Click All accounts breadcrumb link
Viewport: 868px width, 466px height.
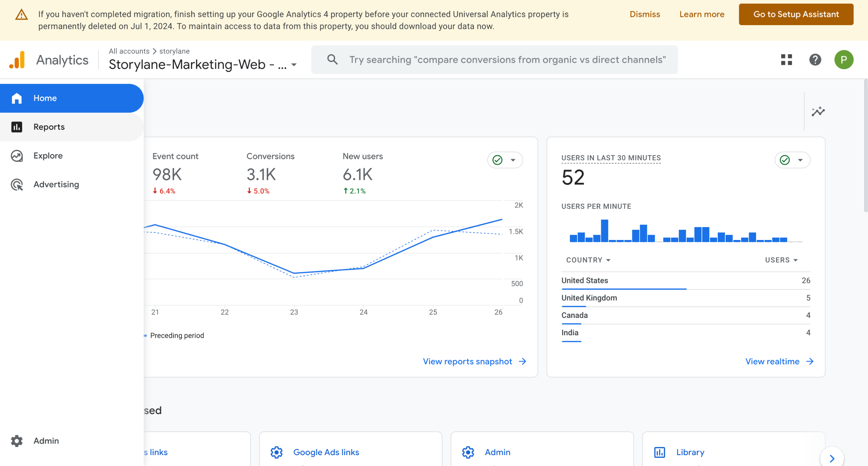129,51
